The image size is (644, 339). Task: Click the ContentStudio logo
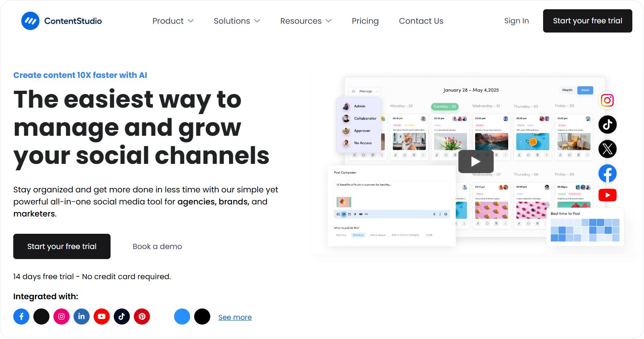click(62, 21)
